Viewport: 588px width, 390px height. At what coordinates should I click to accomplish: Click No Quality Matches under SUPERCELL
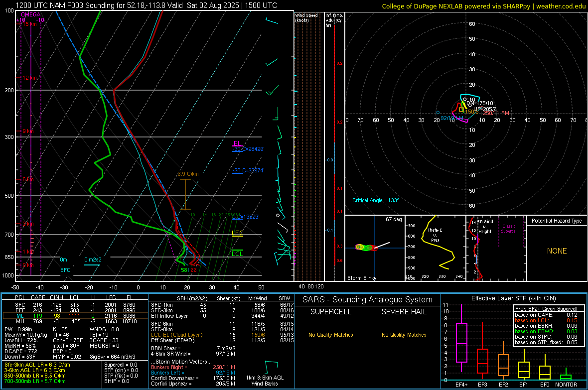click(x=331, y=335)
